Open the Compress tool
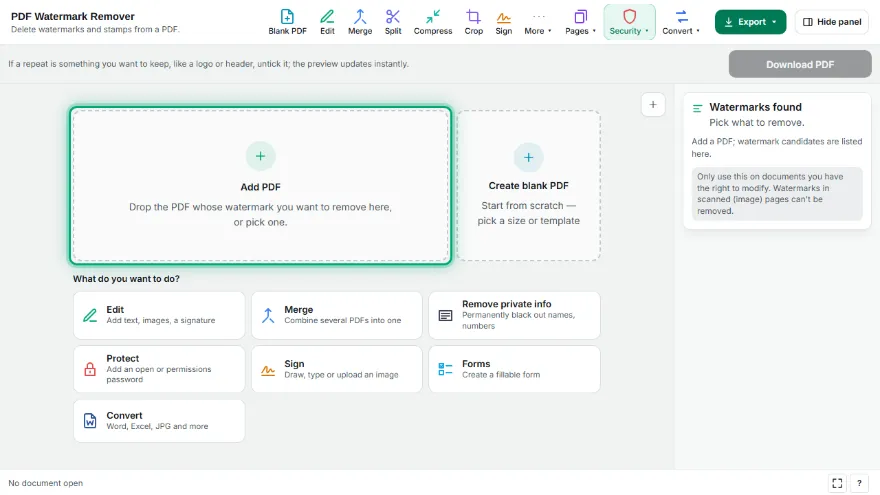Screen dimensions: 880x495 click(433, 22)
